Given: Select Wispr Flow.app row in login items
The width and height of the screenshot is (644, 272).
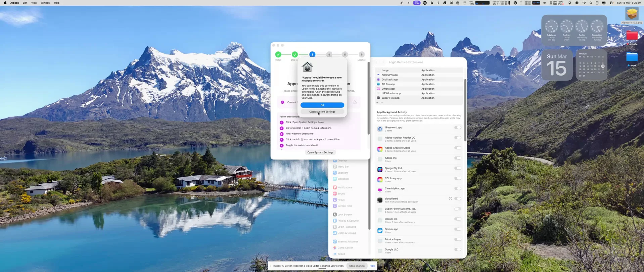Looking at the screenshot, I should (390, 98).
